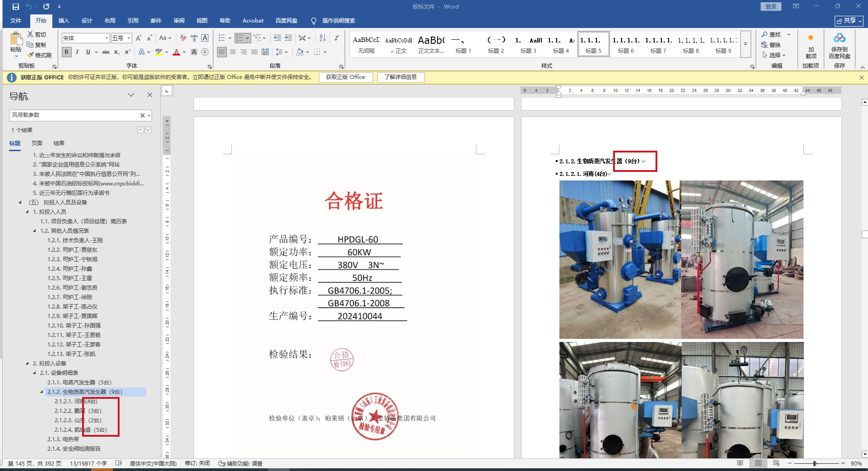Image resolution: width=868 pixels, height=471 pixels.
Task: Toggle center alignment for the paragraph
Action: pos(233,52)
